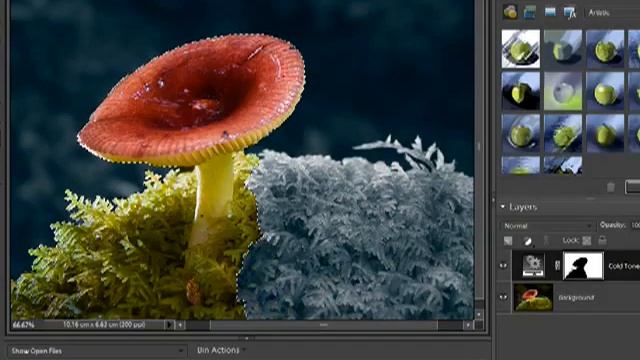
Task: Click the 66.67% zoom field
Action: tap(23, 325)
